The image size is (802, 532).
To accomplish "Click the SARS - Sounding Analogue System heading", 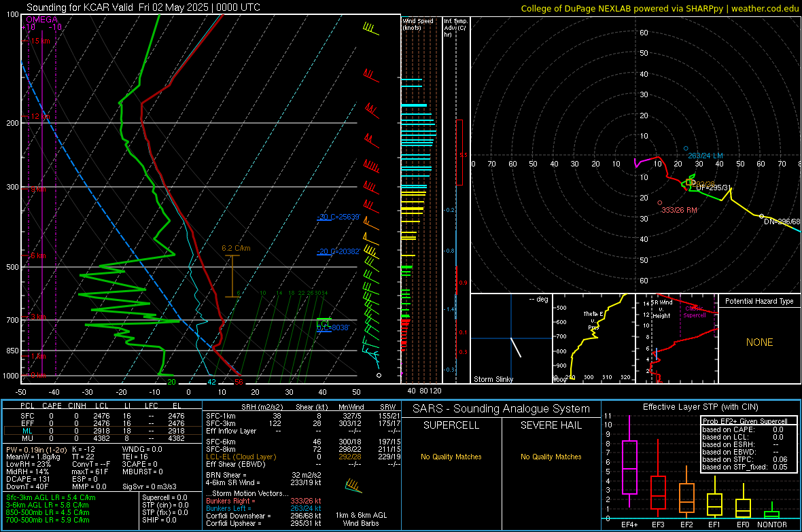I will click(x=502, y=409).
